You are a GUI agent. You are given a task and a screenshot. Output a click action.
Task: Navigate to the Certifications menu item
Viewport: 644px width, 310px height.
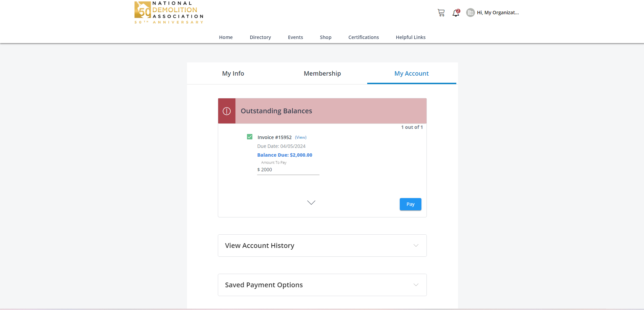tap(363, 37)
